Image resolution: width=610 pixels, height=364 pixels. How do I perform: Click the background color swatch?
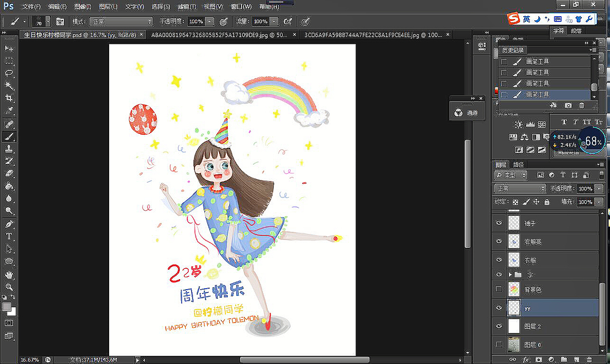point(12,312)
